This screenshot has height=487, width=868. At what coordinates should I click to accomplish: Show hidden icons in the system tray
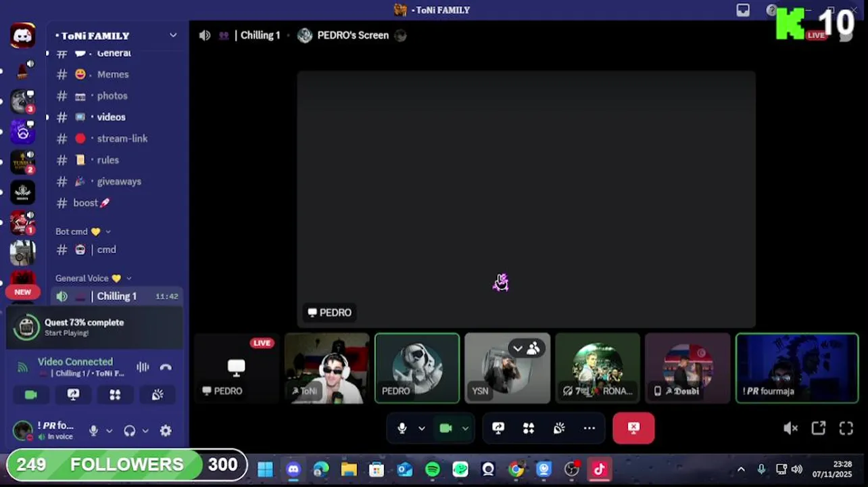coord(741,469)
